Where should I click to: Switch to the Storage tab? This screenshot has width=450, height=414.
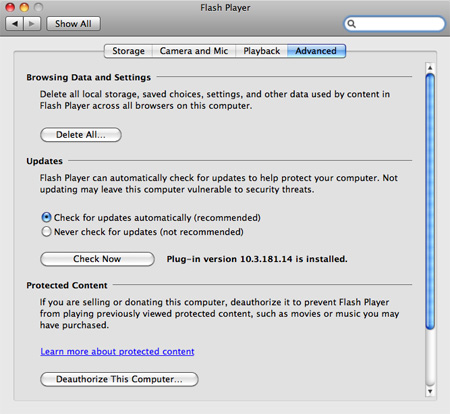[x=128, y=51]
